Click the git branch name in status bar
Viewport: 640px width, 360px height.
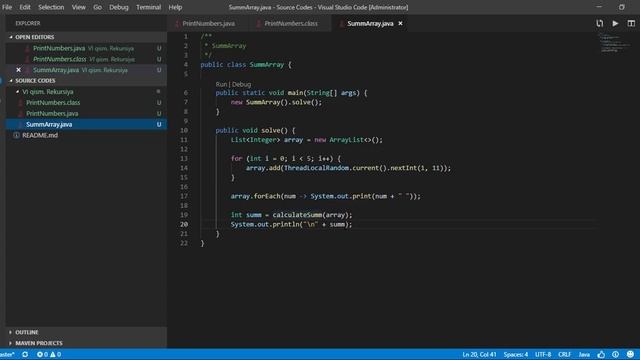pos(7,354)
